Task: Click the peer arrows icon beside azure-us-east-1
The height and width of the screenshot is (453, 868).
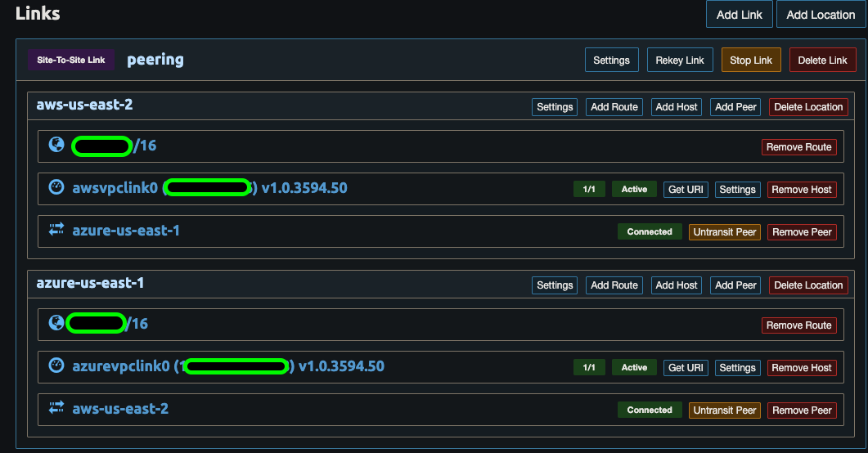Action: (56, 231)
